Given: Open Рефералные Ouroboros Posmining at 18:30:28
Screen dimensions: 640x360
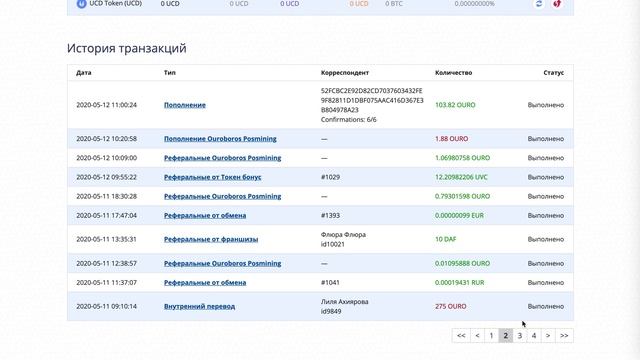Looking at the screenshot, I should click(x=222, y=196).
